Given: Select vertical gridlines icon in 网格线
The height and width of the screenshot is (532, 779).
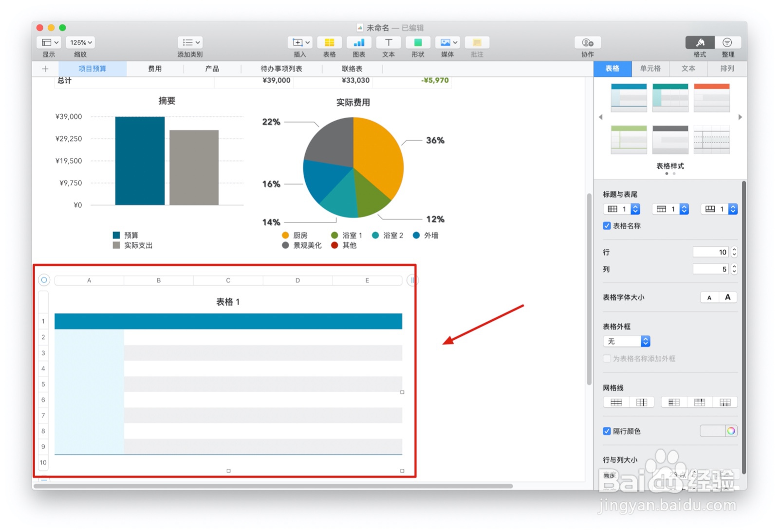Looking at the screenshot, I should coord(642,402).
